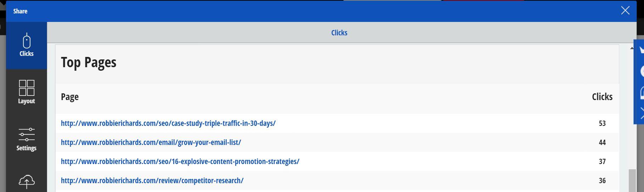Click the cloud upload icon in sidebar
The width and height of the screenshot is (644, 192).
click(x=26, y=182)
